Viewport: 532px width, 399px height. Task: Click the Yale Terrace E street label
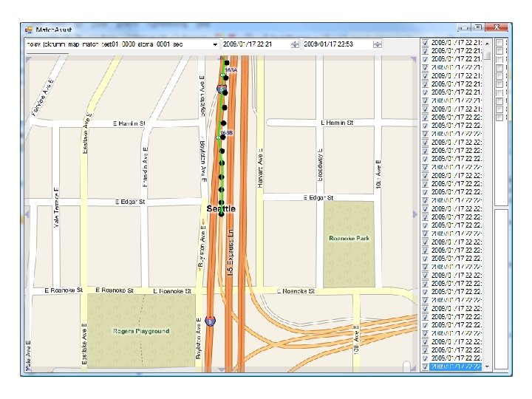coord(56,208)
